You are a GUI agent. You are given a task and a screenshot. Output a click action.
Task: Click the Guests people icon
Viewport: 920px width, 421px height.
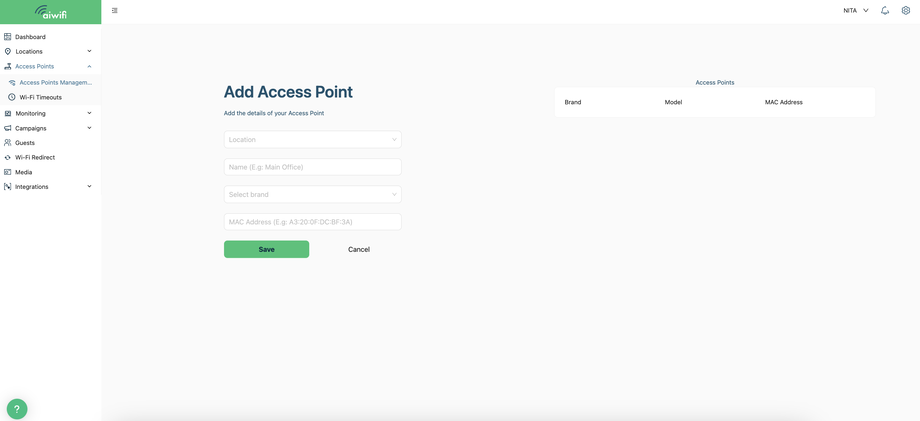(x=8, y=142)
